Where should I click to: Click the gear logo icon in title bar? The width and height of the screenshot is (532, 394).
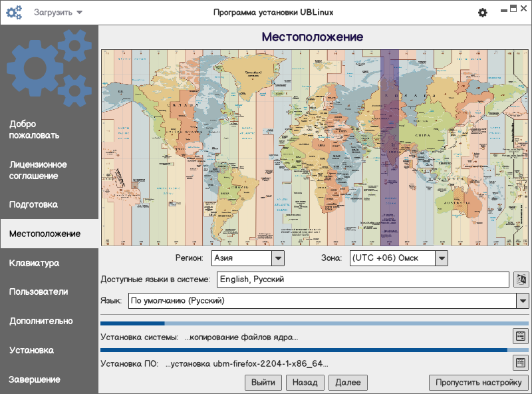point(14,13)
